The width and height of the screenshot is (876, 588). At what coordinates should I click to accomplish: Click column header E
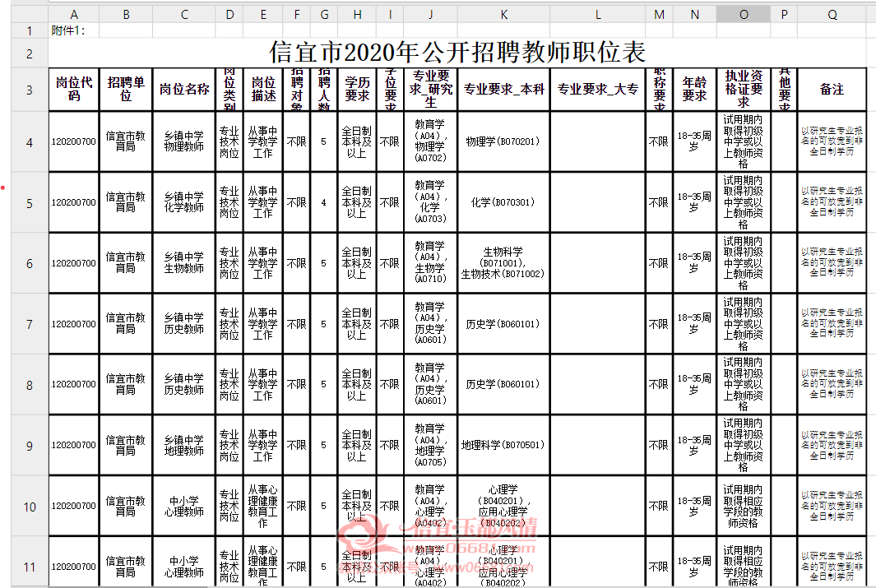[263, 15]
